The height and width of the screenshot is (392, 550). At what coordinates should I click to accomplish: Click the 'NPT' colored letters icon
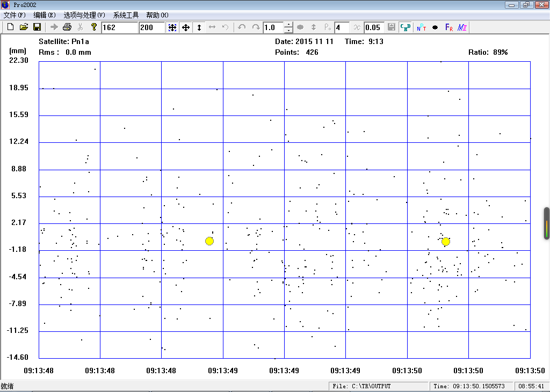point(422,27)
